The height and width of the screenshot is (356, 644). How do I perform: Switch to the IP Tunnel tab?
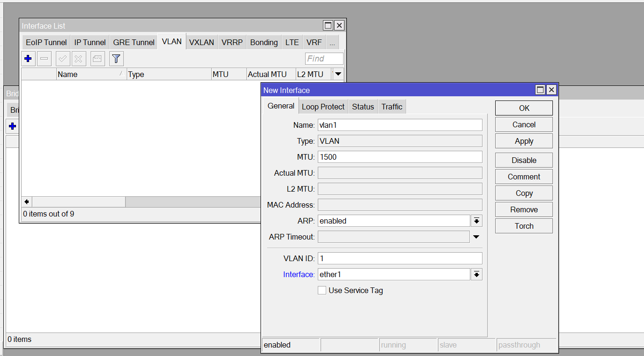[x=90, y=42]
